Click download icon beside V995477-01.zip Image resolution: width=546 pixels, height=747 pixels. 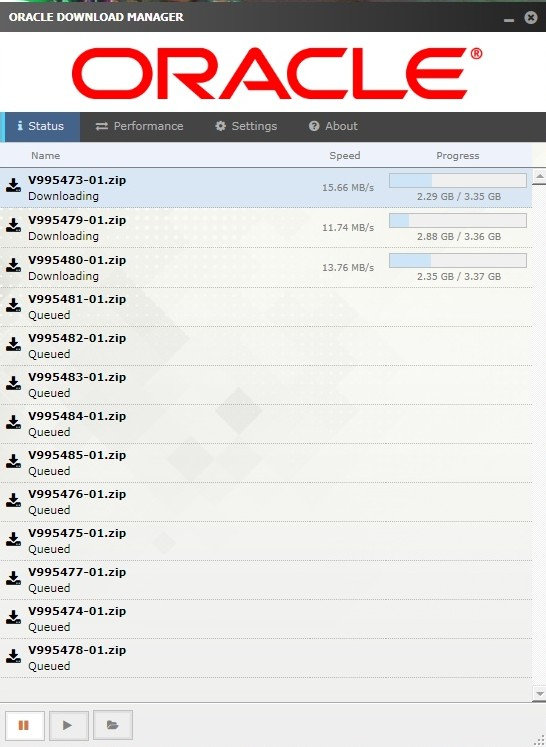point(13,578)
